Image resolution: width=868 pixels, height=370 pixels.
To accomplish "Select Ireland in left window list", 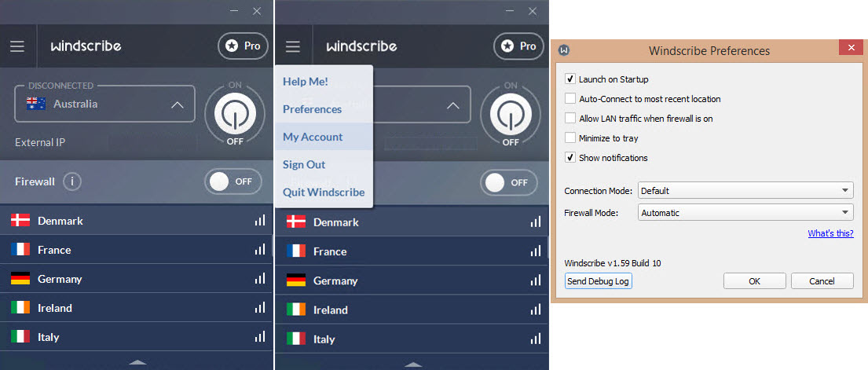I will [x=136, y=308].
